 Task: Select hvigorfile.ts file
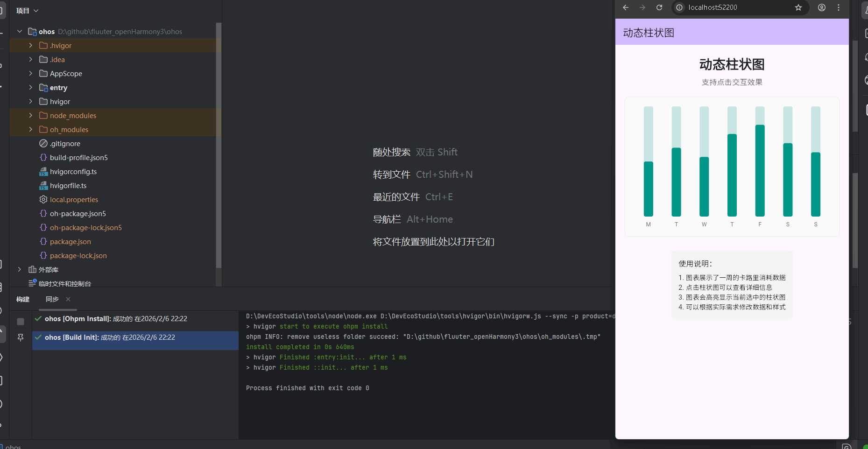tap(68, 186)
